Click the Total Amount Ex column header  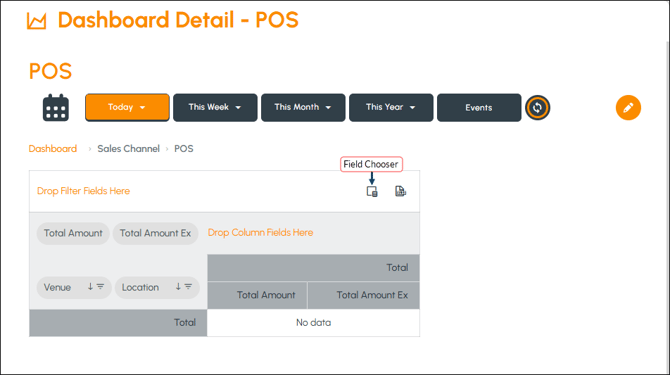tap(364, 295)
